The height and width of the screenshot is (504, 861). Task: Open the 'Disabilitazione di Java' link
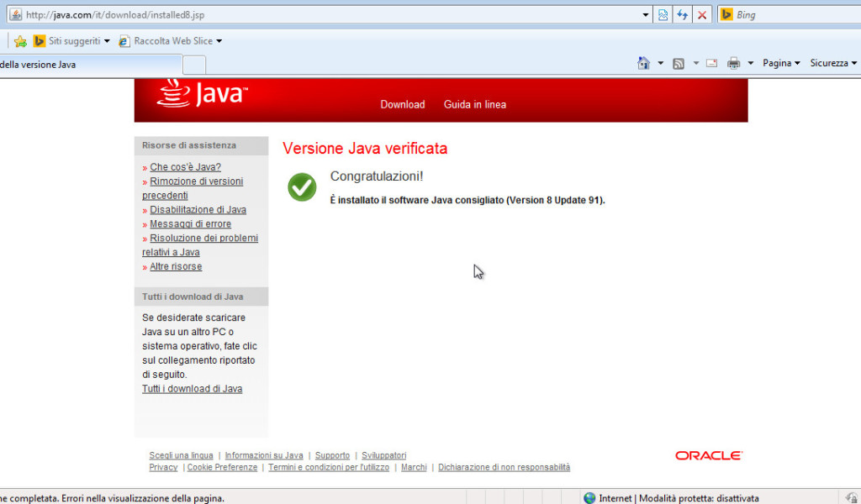(x=198, y=209)
